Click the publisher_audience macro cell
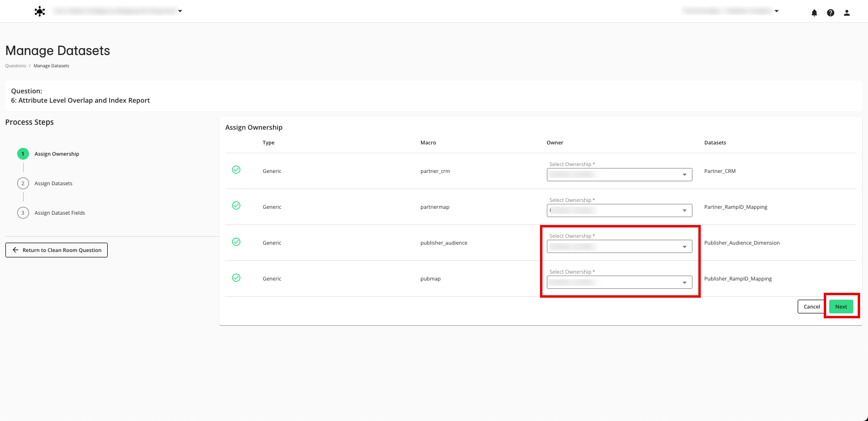 tap(444, 243)
